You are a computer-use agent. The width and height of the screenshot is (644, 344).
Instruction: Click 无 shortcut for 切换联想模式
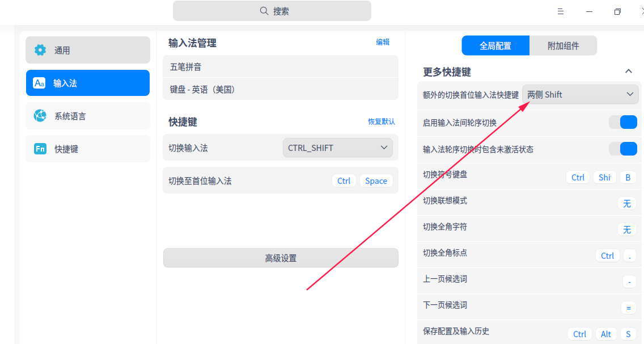(627, 203)
